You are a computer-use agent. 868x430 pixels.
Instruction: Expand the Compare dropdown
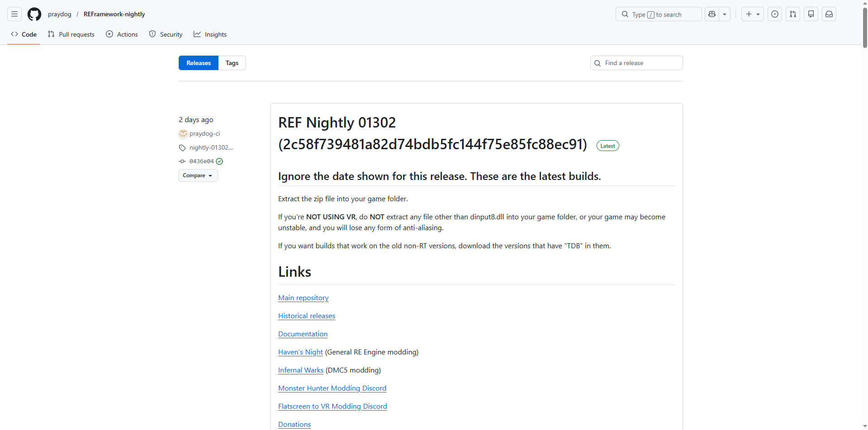click(x=198, y=175)
